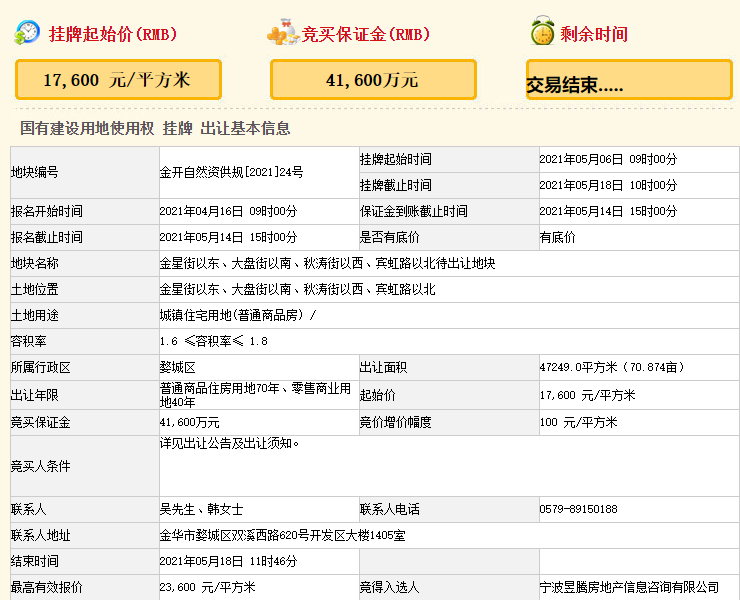This screenshot has width=740, height=600.
Task: Click land parcel number 金开自然资供规[2021]24号
Action: 231,172
